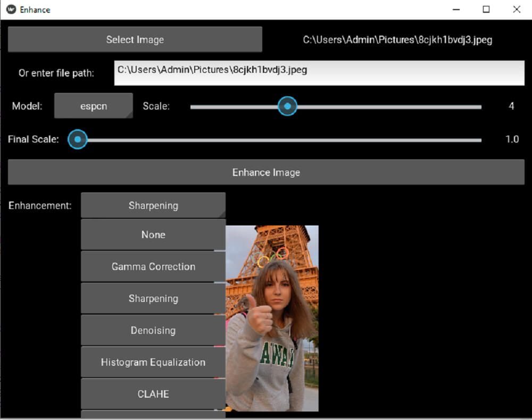Image resolution: width=532 pixels, height=420 pixels.
Task: Click the Scale slider knob
Action: point(288,106)
